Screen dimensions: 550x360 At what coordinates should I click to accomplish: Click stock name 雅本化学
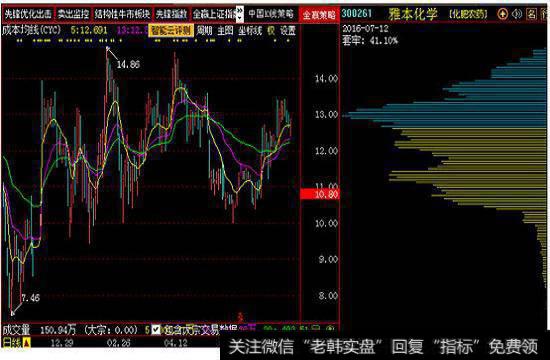pos(413,14)
